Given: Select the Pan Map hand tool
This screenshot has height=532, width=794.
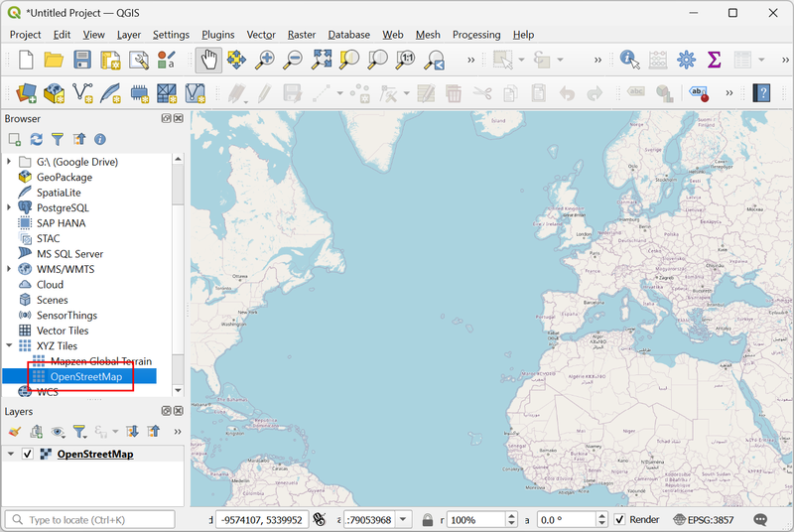Looking at the screenshot, I should point(208,60).
